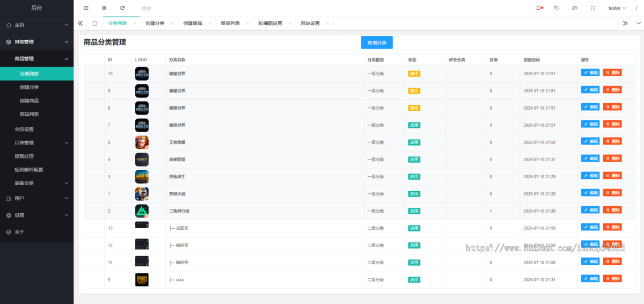Toggle the 启用 status of 绝地求生
This screenshot has height=304, width=644.
414,177
